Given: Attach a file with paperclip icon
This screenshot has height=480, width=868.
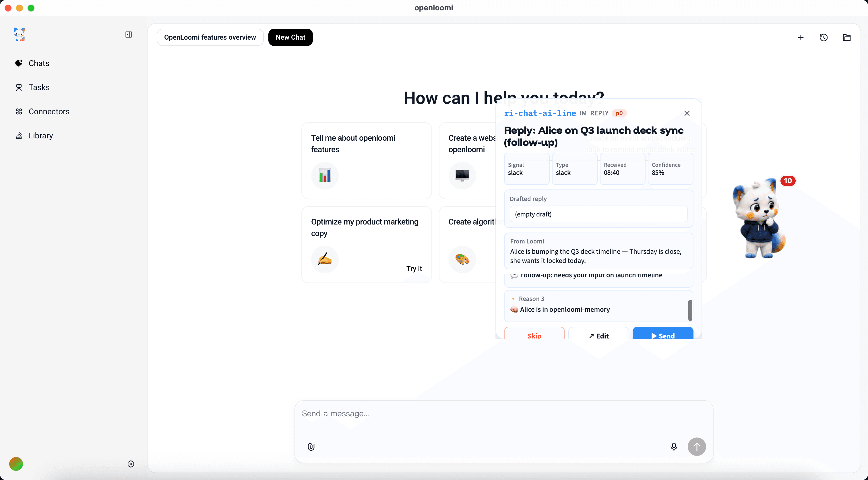Looking at the screenshot, I should click(x=311, y=447).
